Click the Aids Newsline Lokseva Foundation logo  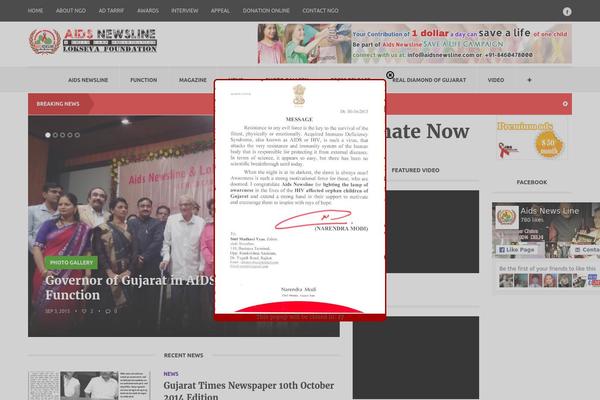click(x=93, y=41)
